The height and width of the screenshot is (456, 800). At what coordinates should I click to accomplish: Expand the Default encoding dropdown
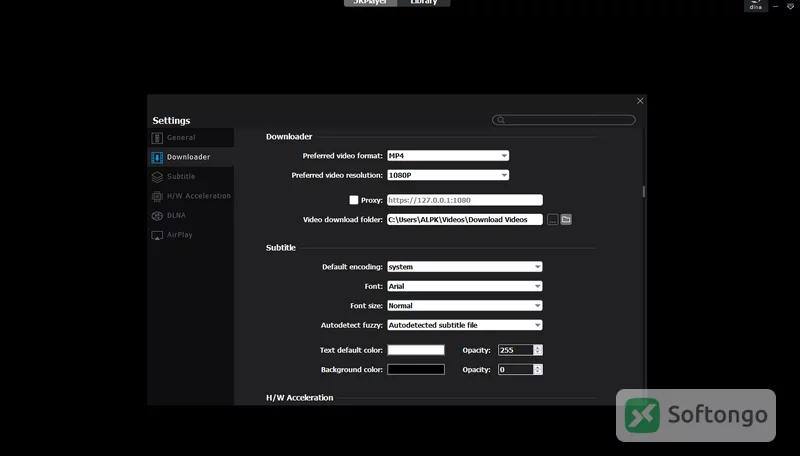pyautogui.click(x=465, y=267)
